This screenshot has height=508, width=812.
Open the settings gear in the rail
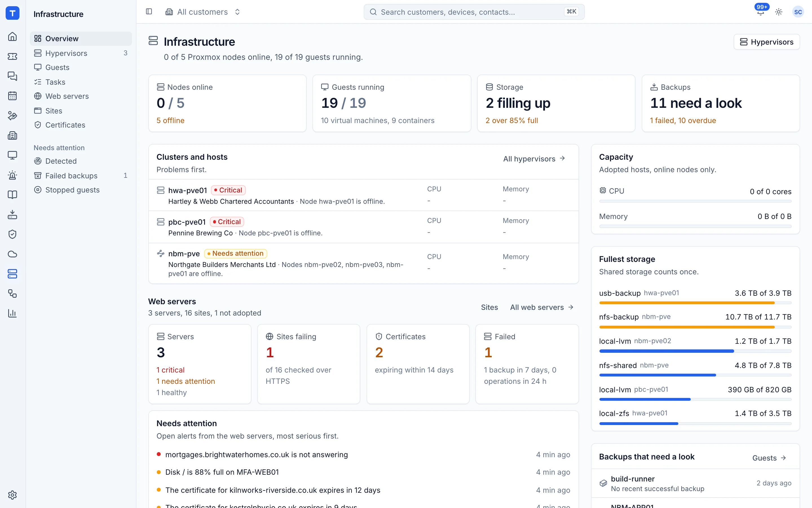point(12,495)
